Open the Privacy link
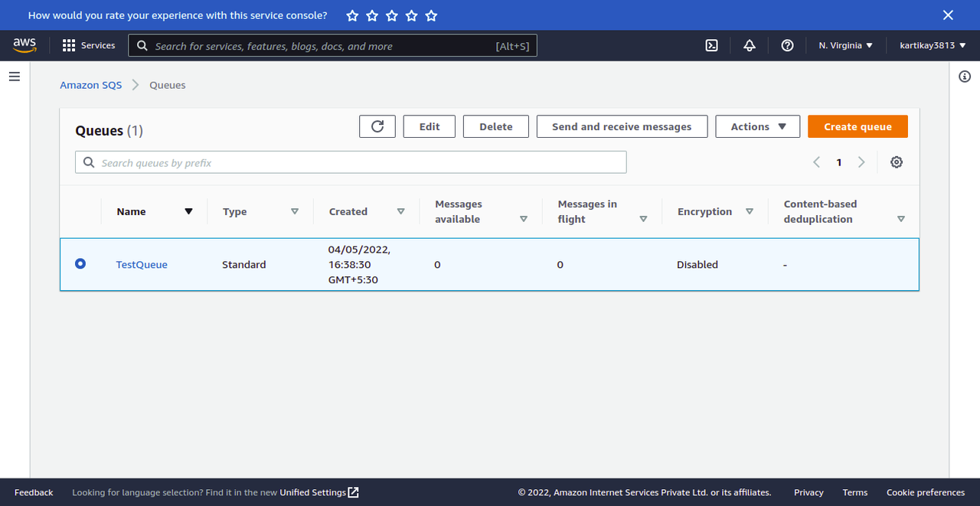Viewport: 980px width, 506px height. [x=808, y=492]
